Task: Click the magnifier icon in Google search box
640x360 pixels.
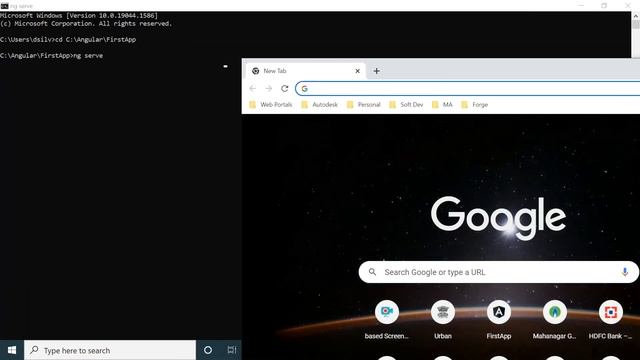Action: point(372,272)
